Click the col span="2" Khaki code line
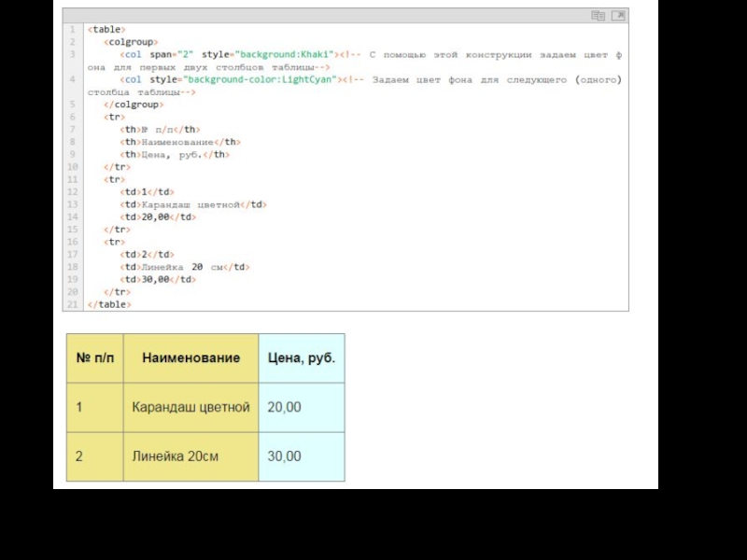747x560 pixels. [355, 61]
